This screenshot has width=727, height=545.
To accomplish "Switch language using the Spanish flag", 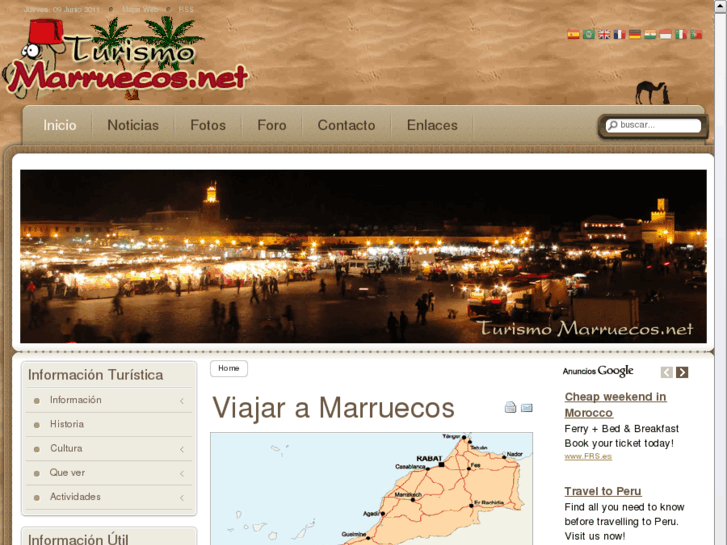I will (x=573, y=34).
